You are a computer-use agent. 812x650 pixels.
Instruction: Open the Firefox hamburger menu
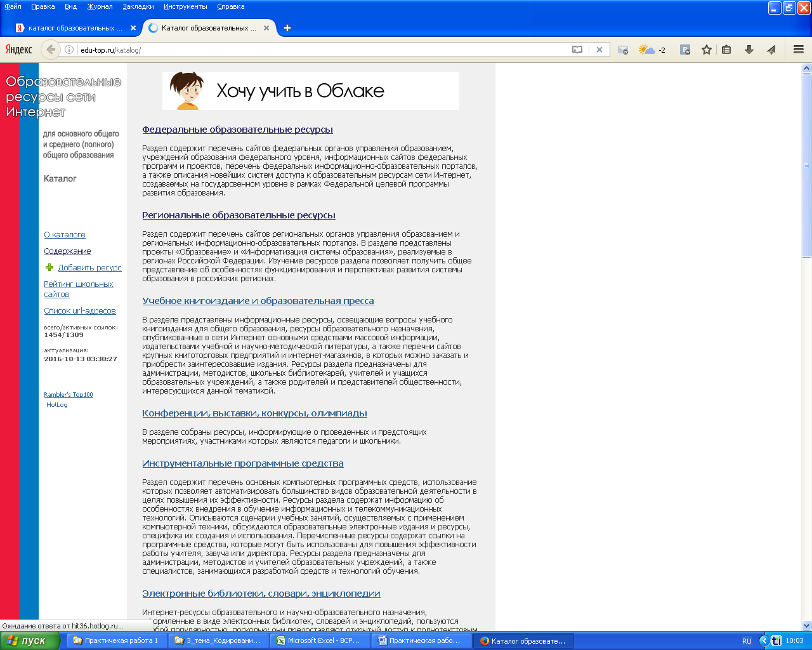[x=799, y=50]
